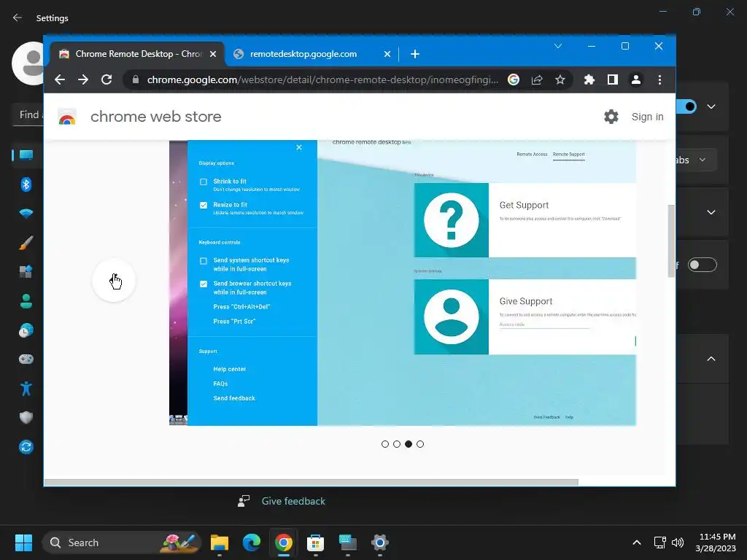This screenshot has height=560, width=747.
Task: Open Microsoft Store from taskbar
Action: pos(315,542)
